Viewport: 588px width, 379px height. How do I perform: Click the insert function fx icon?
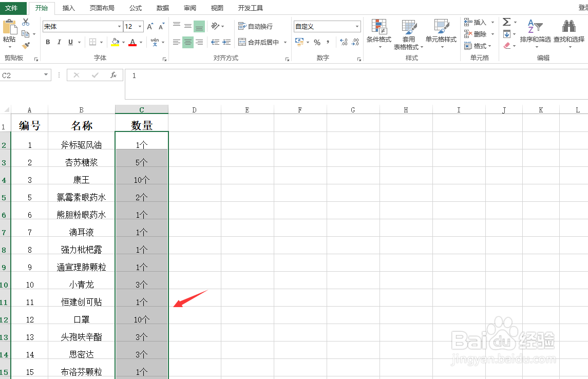click(x=113, y=75)
